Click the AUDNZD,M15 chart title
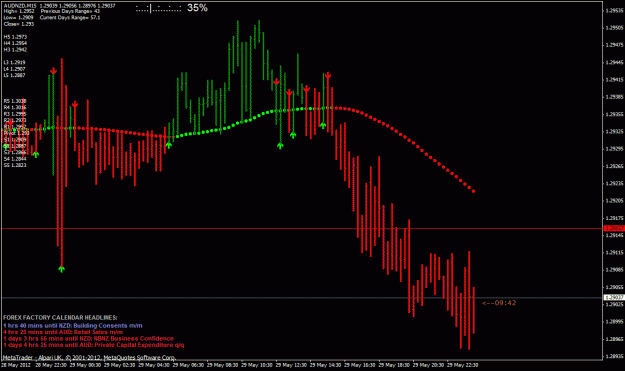The width and height of the screenshot is (625, 371). pos(20,6)
